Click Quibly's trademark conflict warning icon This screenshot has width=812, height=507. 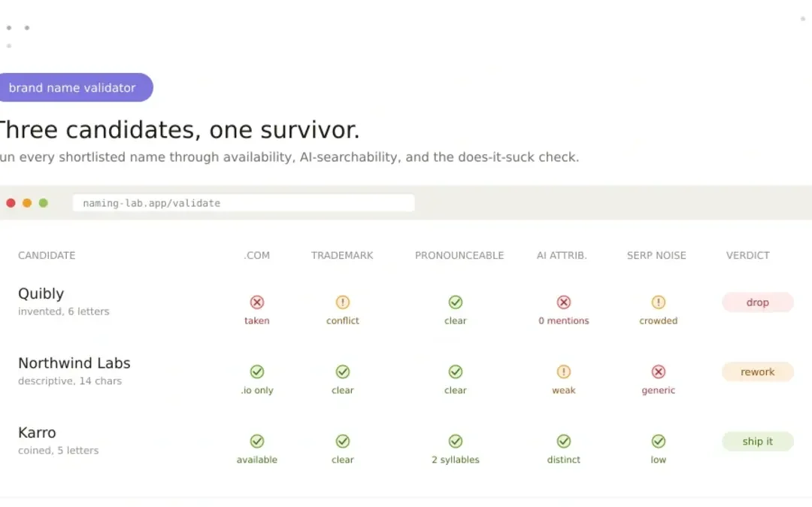[342, 302]
